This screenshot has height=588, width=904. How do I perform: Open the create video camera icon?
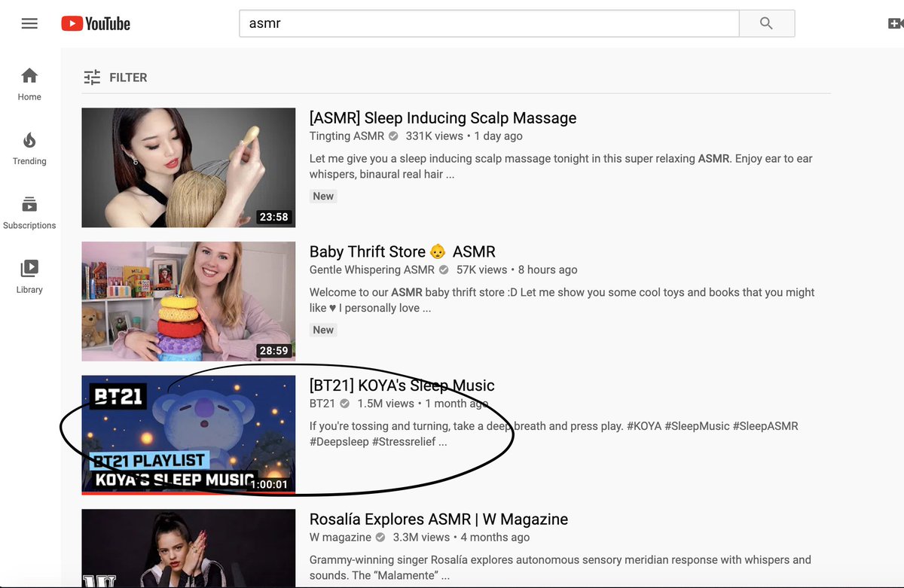click(x=896, y=23)
